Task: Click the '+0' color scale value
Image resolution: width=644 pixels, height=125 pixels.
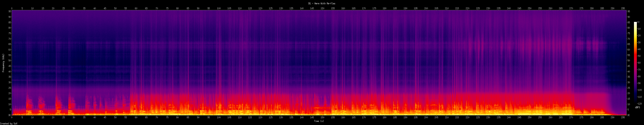Action: 638,22
